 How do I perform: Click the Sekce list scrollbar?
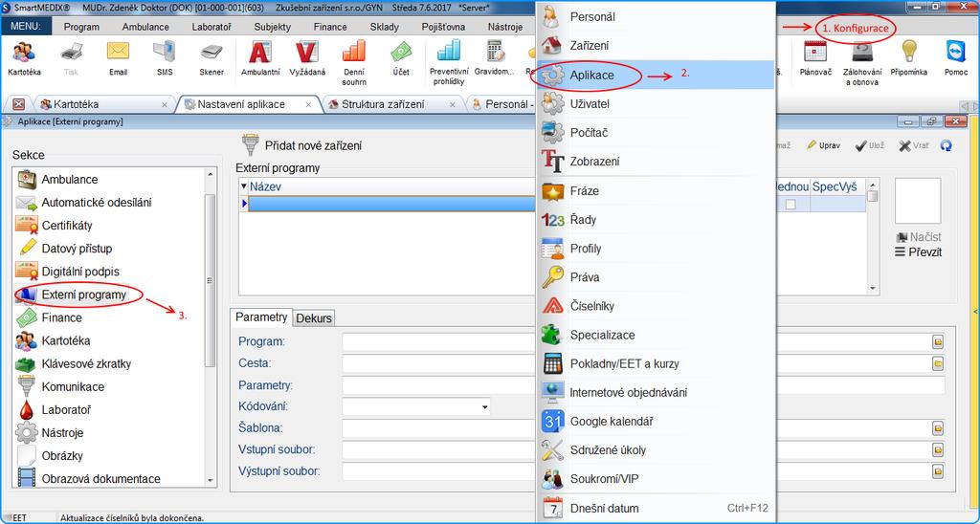[x=210, y=280]
